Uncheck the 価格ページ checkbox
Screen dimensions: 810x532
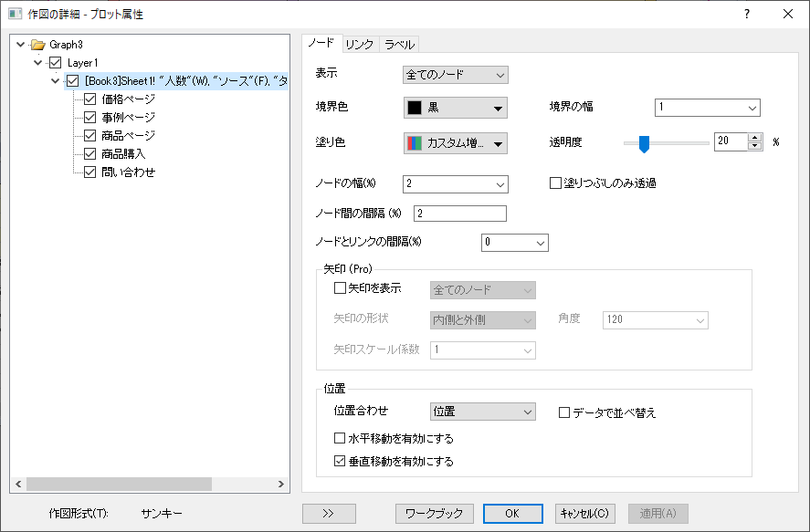click(x=89, y=99)
